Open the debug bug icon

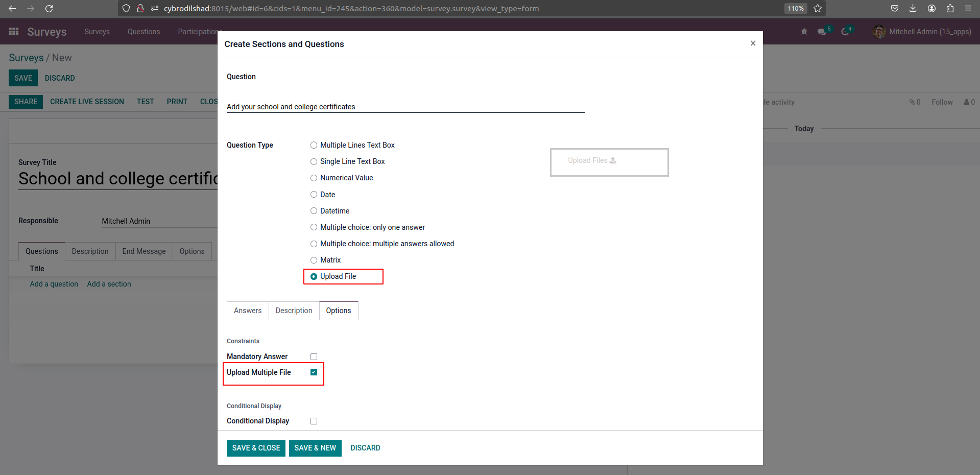804,32
